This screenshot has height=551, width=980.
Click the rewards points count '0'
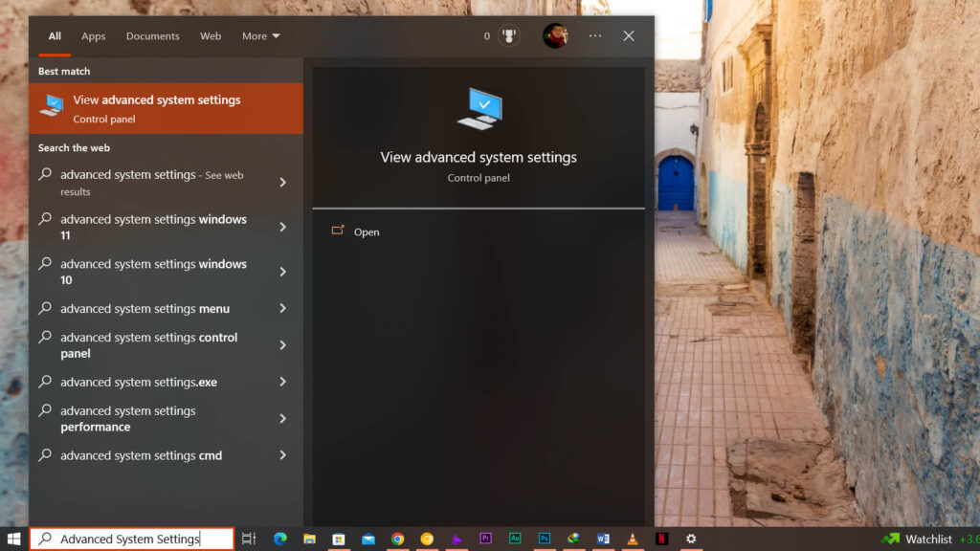(487, 36)
